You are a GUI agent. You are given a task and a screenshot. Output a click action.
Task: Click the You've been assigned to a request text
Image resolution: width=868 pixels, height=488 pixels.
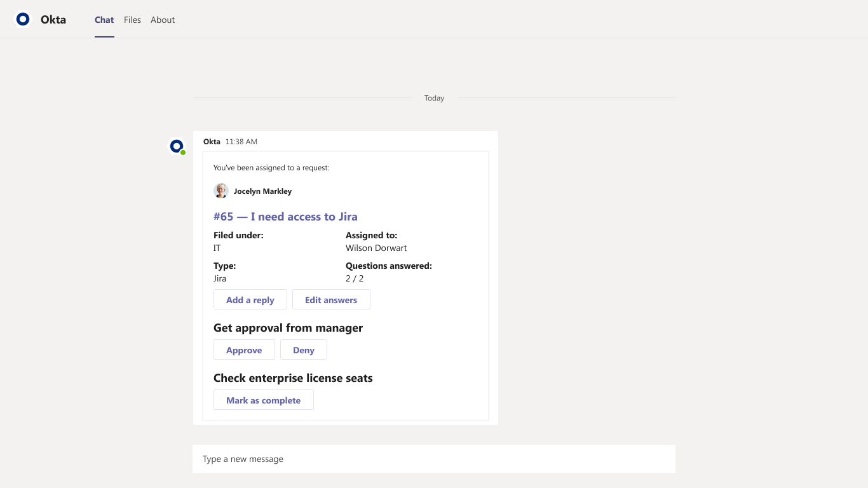click(271, 168)
